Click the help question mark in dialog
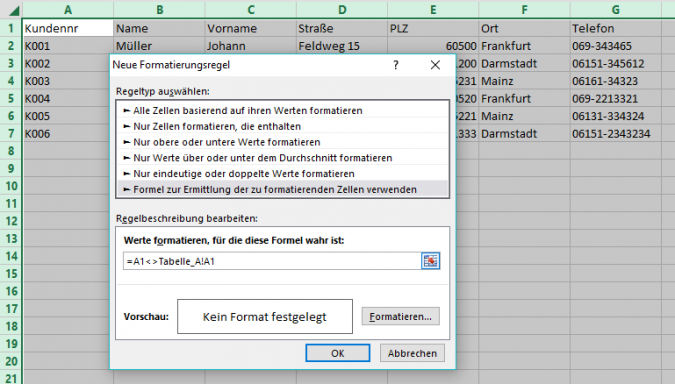This screenshot has height=384, width=675. 396,65
